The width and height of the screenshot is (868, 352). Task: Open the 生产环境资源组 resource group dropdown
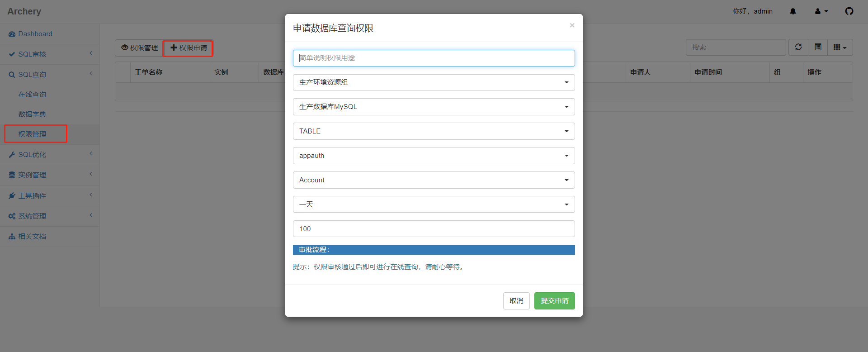(434, 82)
